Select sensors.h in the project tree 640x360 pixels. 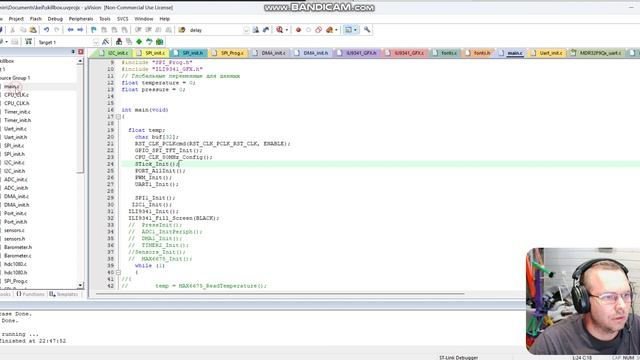pyautogui.click(x=15, y=239)
